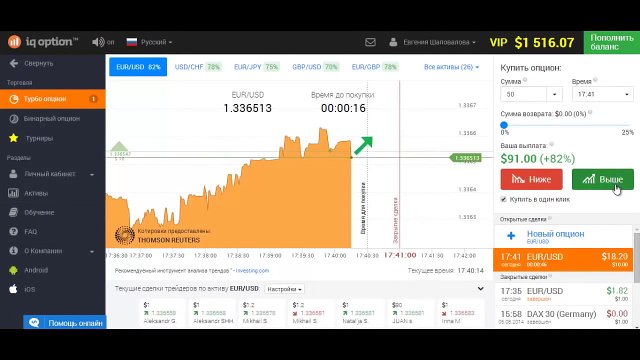
Task: Open the Время 17:41 dropdown
Action: click(x=602, y=94)
